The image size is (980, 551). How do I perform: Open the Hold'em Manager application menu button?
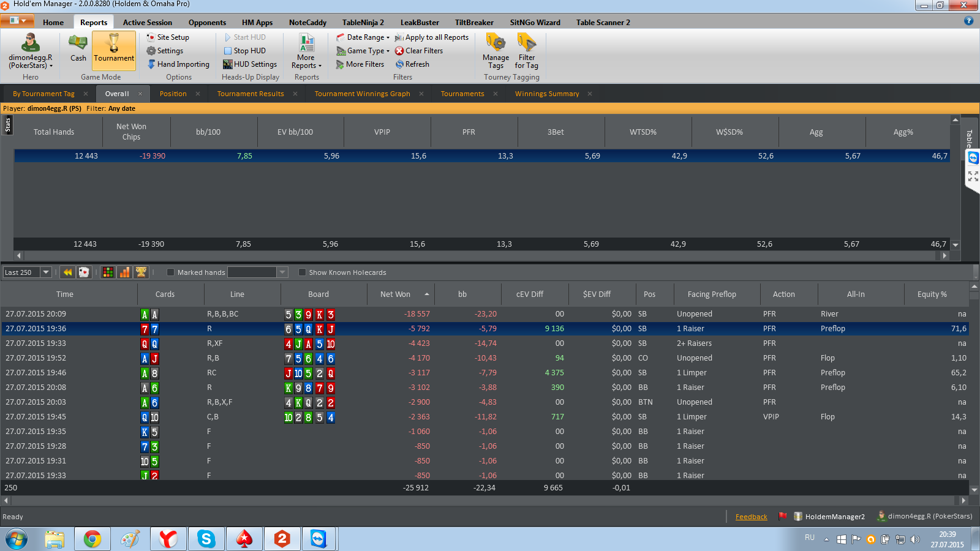[x=17, y=21]
